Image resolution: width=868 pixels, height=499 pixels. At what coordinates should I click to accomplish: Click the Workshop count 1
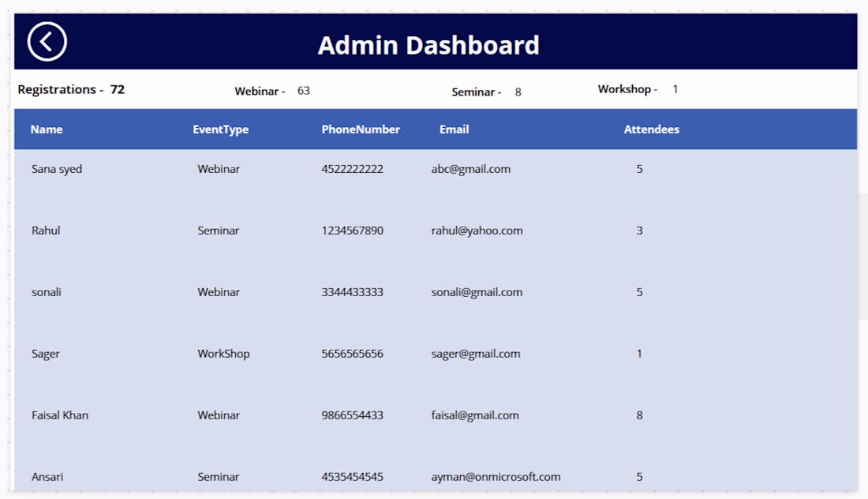coord(675,89)
